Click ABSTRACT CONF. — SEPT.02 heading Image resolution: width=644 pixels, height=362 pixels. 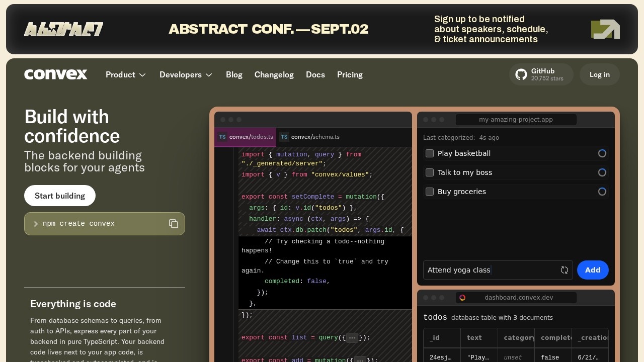click(268, 29)
